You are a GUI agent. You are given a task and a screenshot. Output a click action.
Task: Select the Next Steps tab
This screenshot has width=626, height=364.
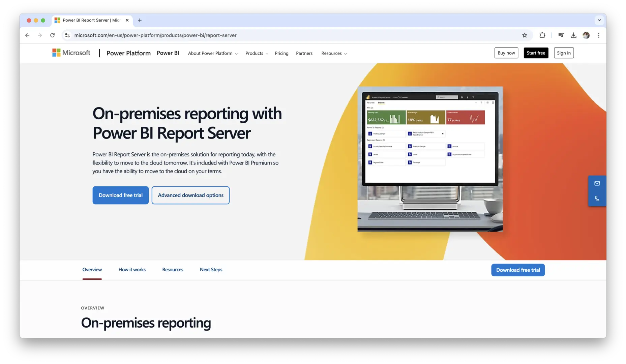point(211,270)
